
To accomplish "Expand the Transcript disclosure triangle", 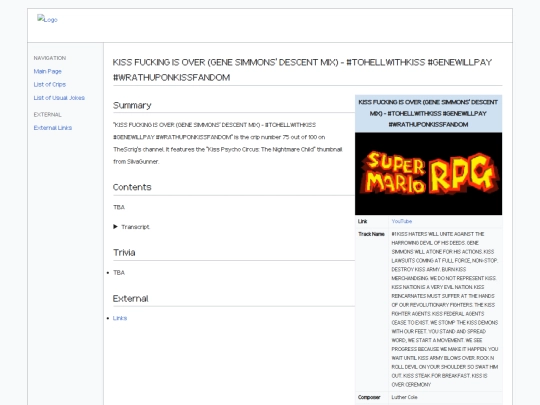I will (115, 227).
